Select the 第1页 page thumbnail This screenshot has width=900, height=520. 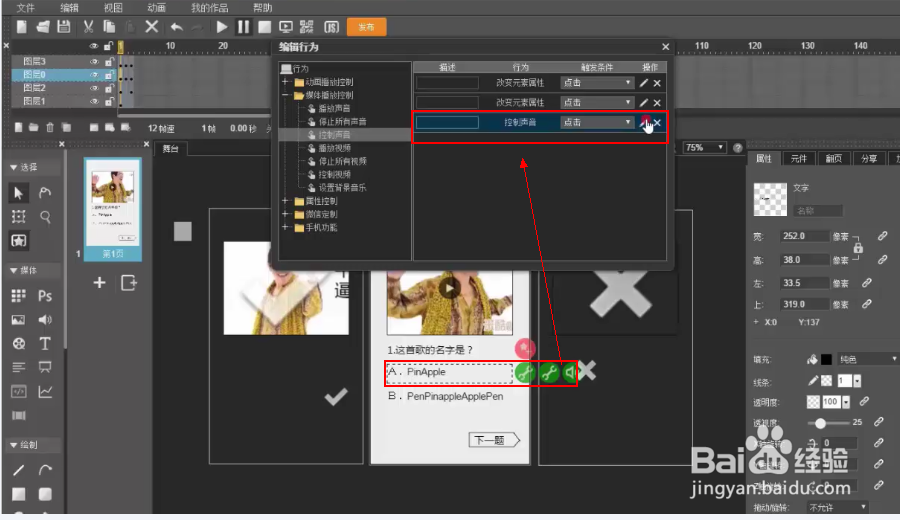112,209
